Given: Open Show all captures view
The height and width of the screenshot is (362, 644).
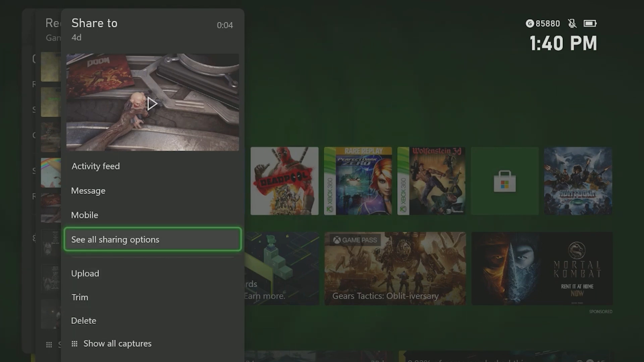Looking at the screenshot, I should pos(117,344).
